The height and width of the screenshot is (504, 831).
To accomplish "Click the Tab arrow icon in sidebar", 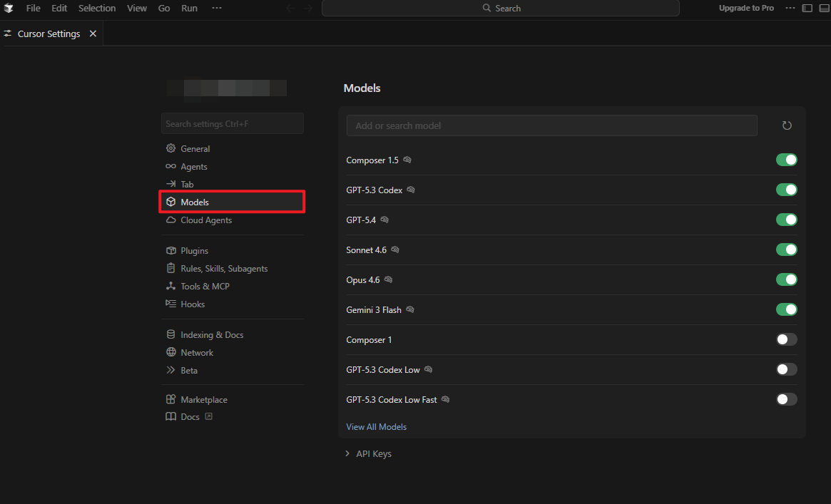I will point(170,184).
